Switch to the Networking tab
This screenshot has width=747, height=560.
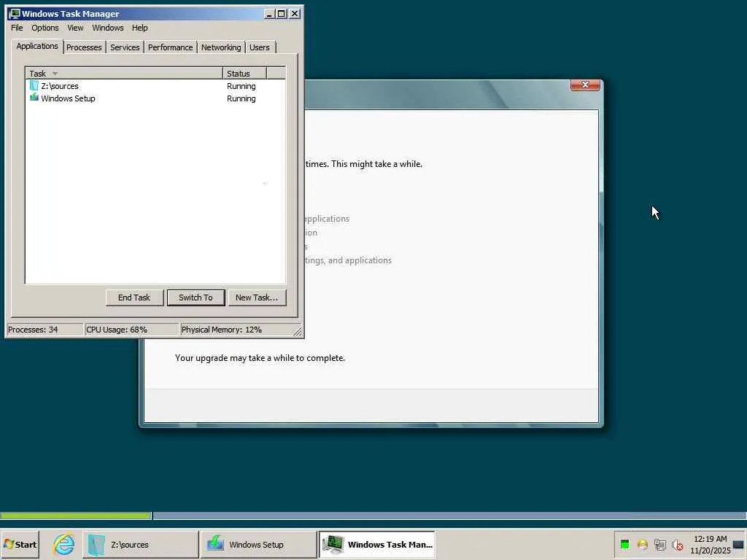point(221,47)
